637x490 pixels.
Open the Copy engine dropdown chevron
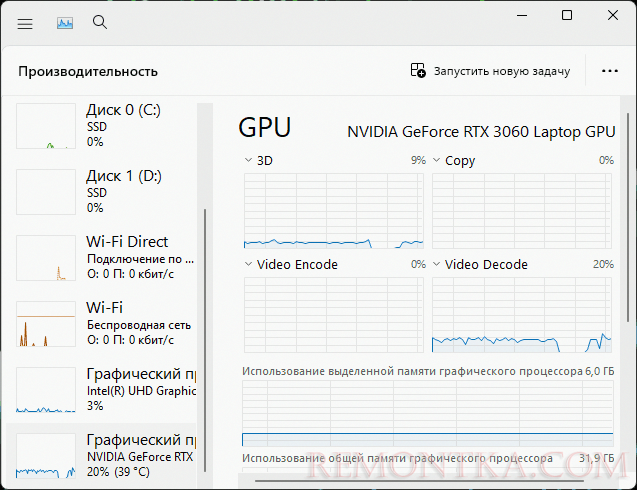coord(436,160)
